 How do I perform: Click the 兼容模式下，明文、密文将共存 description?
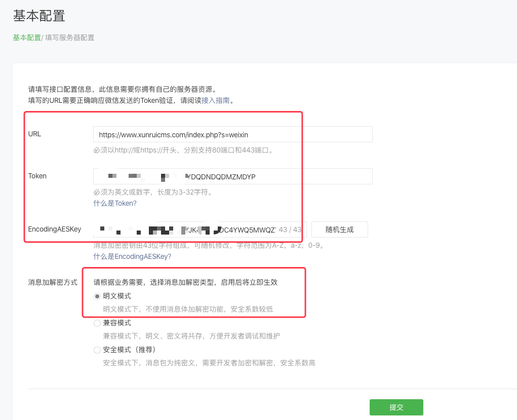pos(191,336)
